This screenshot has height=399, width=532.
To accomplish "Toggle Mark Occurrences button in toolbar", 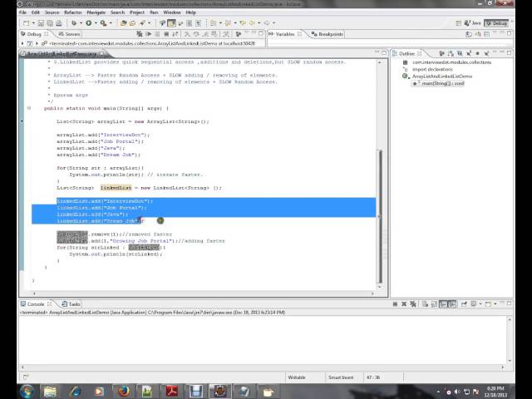I will click(171, 23).
